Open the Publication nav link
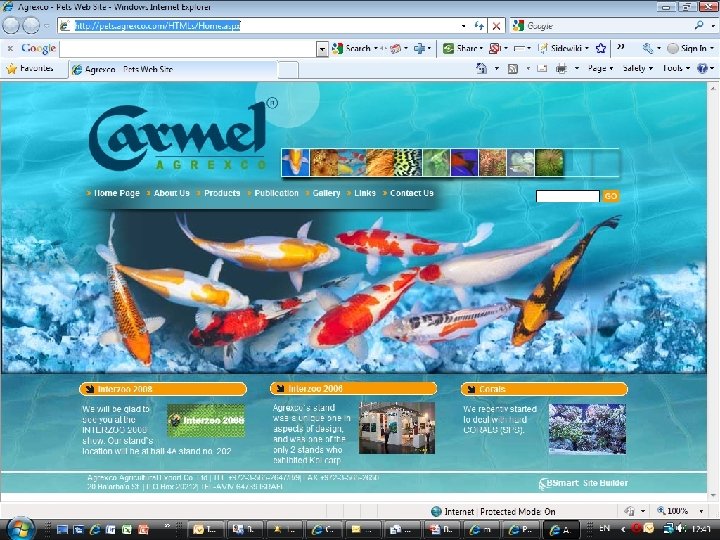The image size is (720, 540). (x=276, y=193)
